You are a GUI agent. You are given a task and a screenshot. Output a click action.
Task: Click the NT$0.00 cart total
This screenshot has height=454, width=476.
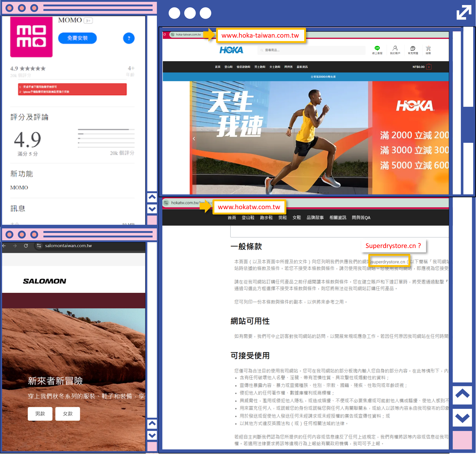[x=418, y=67]
